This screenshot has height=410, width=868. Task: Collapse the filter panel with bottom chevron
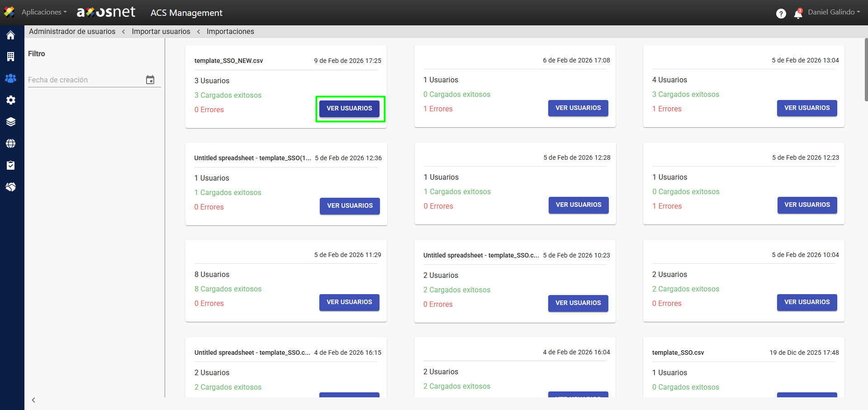click(x=33, y=400)
